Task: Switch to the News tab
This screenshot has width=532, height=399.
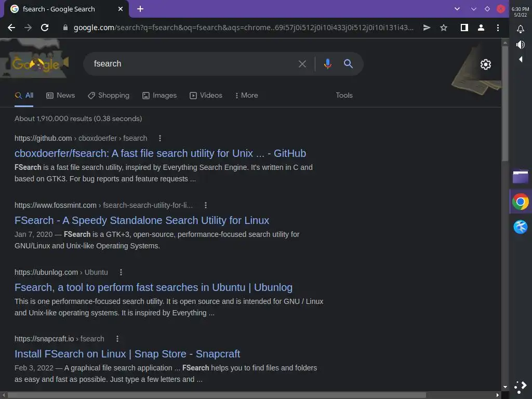Action: click(x=61, y=96)
